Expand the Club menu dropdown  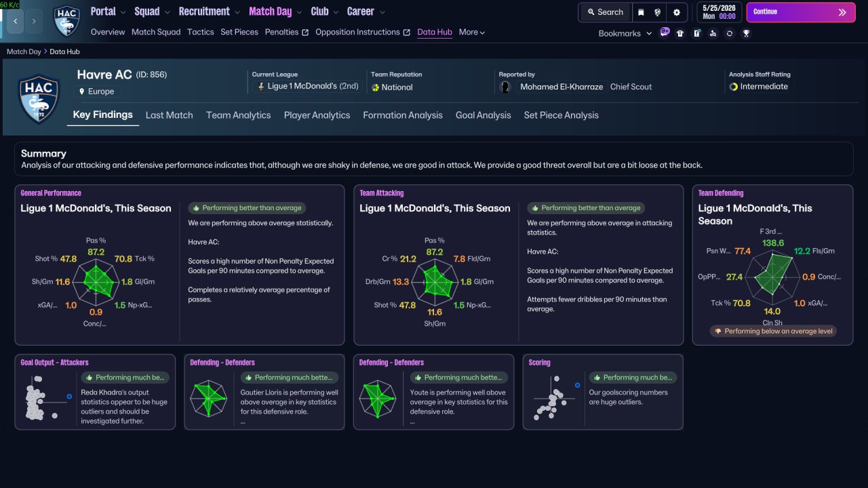(335, 12)
